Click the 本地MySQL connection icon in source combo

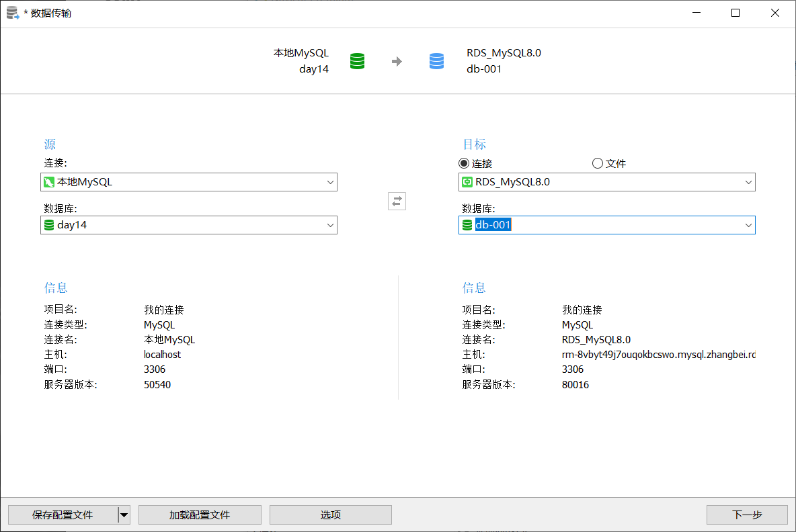tap(49, 182)
